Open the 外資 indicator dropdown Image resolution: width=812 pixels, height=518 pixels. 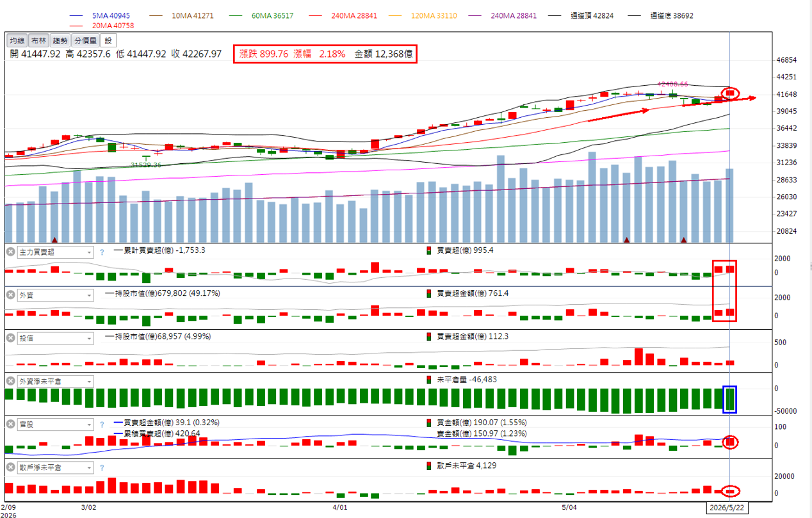click(55, 295)
